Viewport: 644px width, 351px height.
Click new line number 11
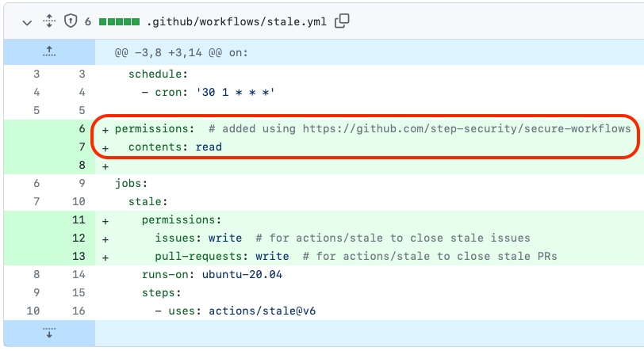pos(79,219)
